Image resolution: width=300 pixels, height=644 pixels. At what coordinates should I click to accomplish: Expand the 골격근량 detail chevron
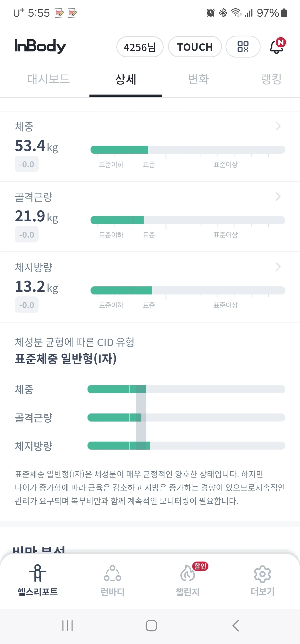278,197
